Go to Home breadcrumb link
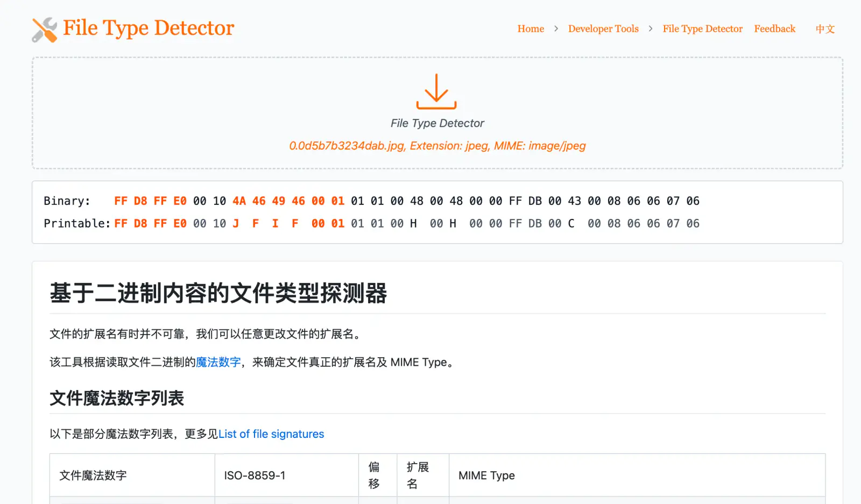The image size is (861, 504). coord(531,29)
